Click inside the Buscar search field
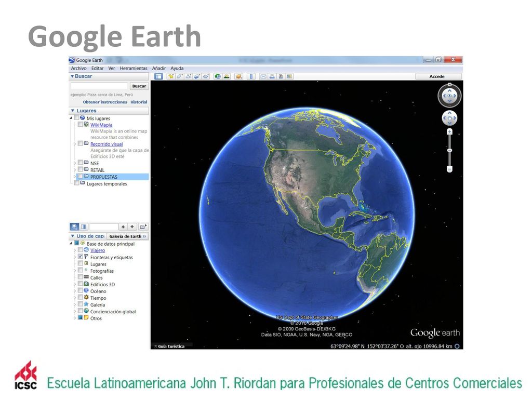The image size is (532, 399). pos(99,86)
